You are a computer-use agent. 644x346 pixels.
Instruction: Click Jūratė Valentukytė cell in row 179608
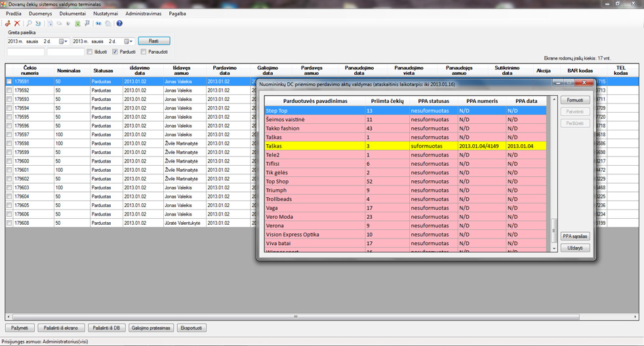(x=184, y=223)
